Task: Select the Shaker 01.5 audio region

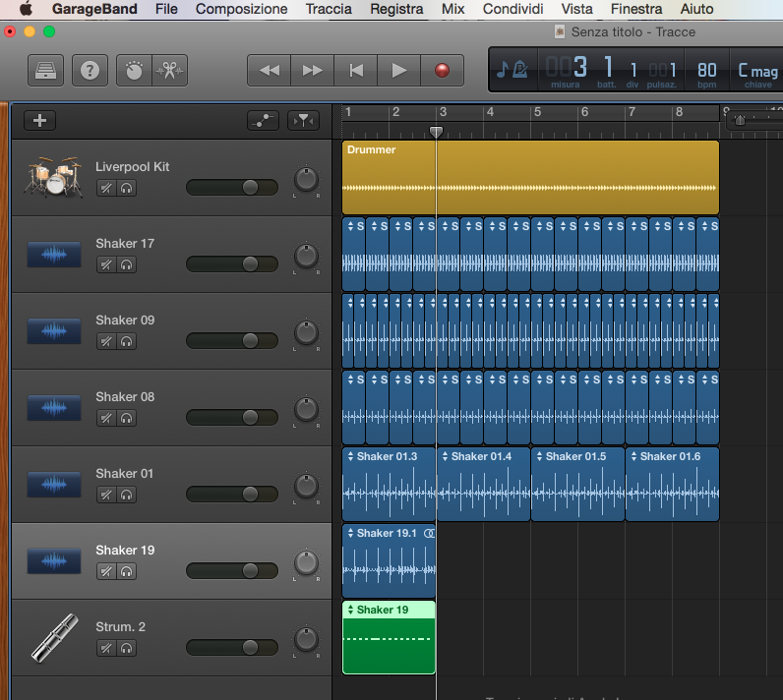Action: (577, 484)
